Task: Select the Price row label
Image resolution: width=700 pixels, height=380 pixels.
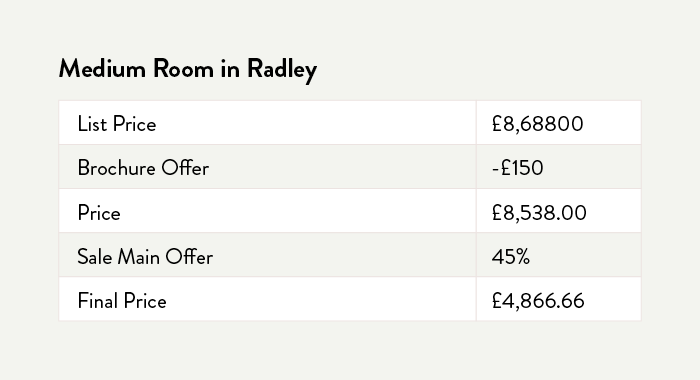Action: (99, 213)
